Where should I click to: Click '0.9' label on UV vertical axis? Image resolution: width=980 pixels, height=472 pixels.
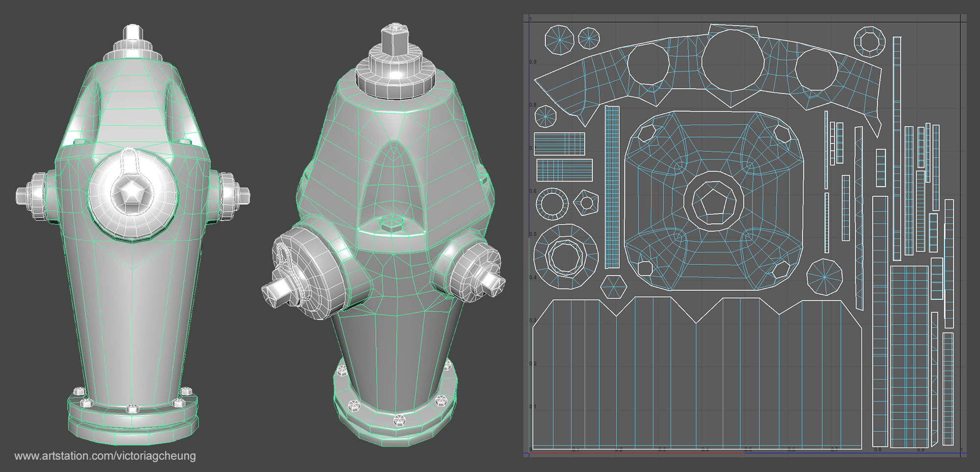tap(533, 62)
